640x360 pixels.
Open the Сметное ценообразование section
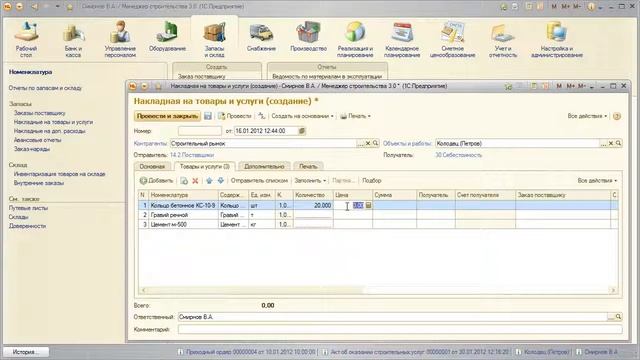point(452,40)
